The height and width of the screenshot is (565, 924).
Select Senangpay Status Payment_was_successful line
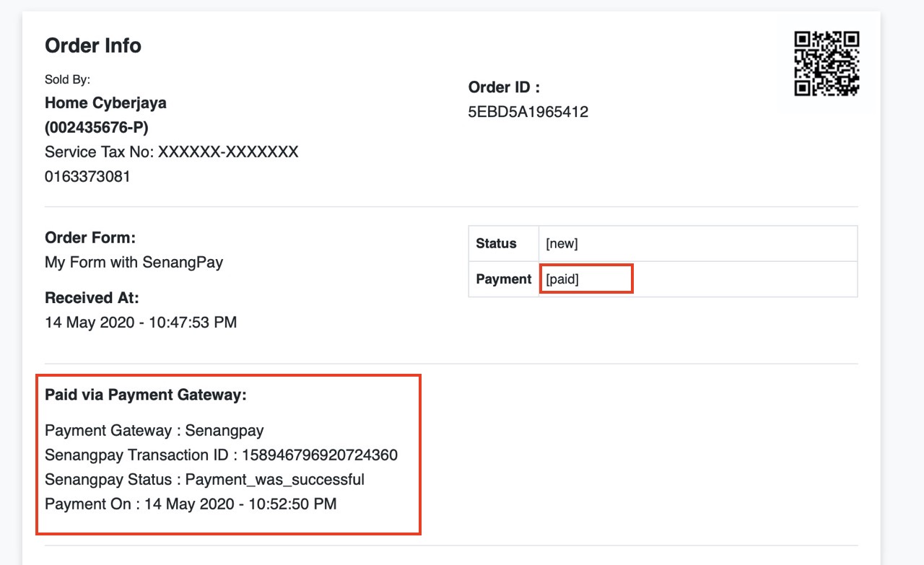(204, 480)
